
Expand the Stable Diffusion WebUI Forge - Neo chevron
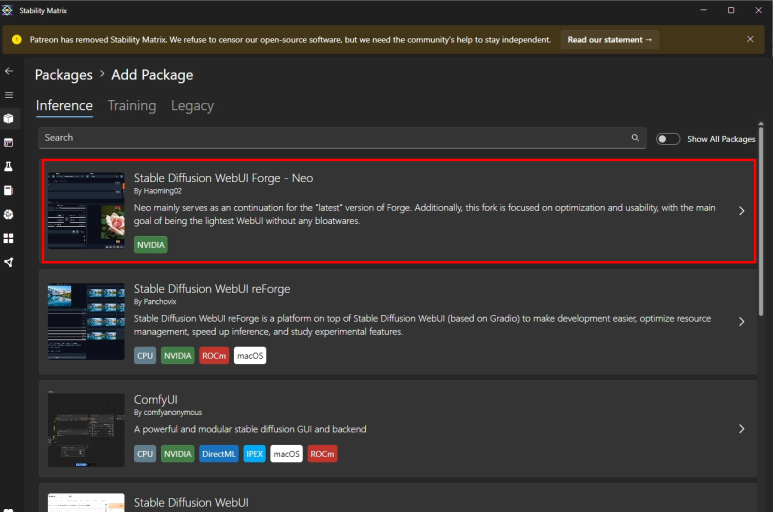point(741,211)
